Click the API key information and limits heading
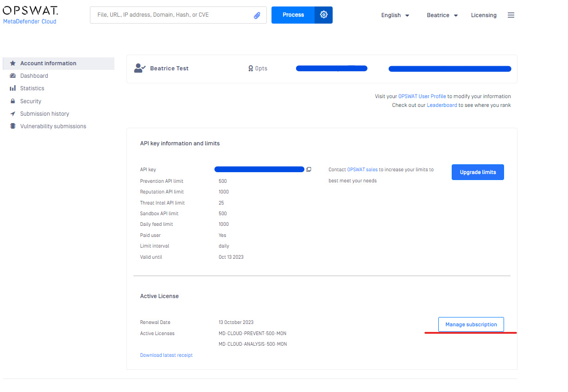 click(180, 143)
